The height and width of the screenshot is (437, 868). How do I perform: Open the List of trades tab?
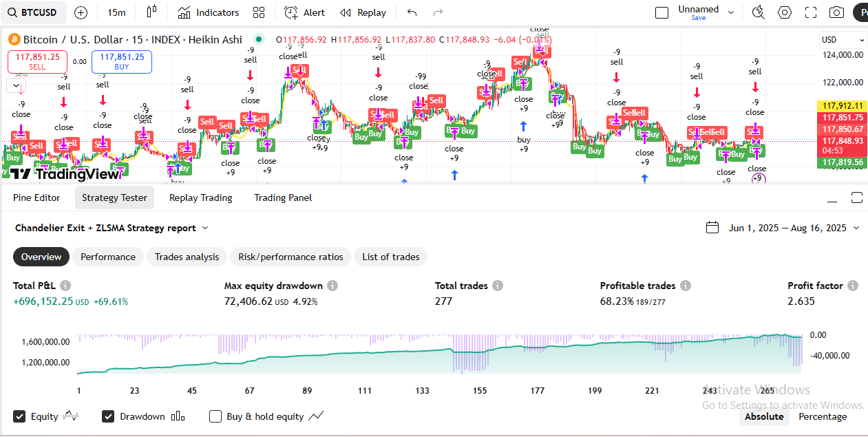(391, 257)
